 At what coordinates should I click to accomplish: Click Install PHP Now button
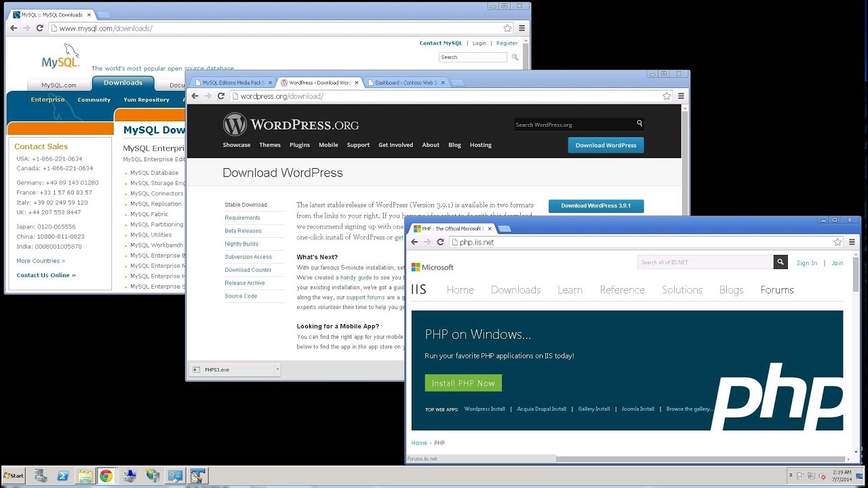(x=463, y=383)
